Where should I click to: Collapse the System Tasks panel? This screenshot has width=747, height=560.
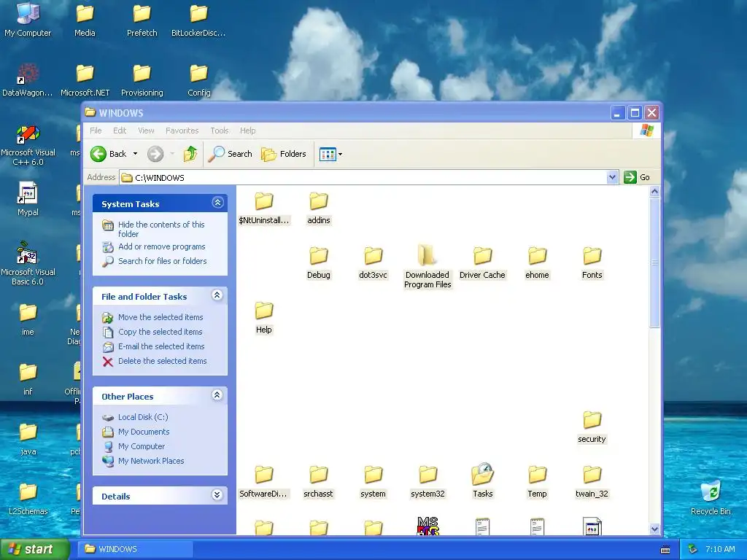click(x=217, y=203)
